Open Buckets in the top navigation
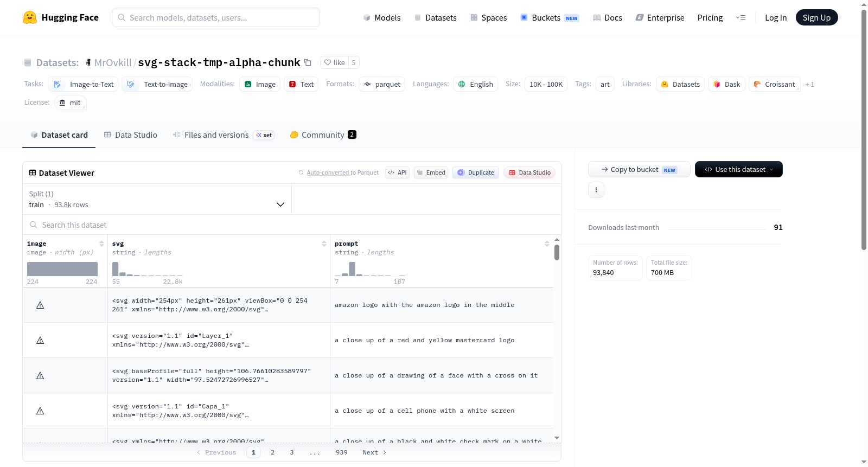 coord(550,17)
